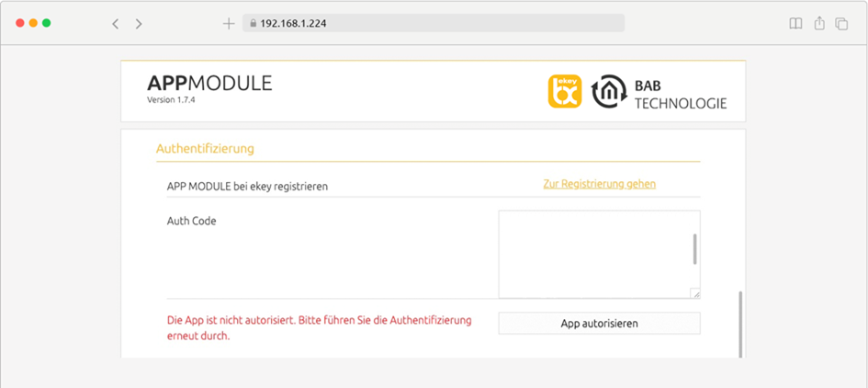Click the page vertical scrollbar thumb
868x388 pixels.
(740, 325)
